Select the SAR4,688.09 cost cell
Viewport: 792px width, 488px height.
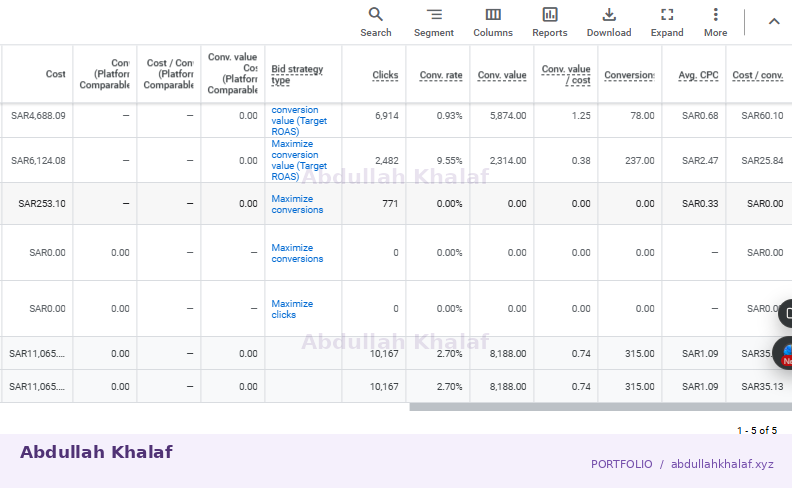(38, 116)
